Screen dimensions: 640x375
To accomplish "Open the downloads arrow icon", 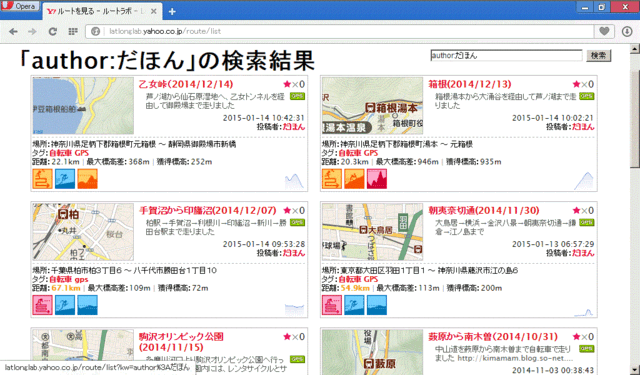I will click(x=627, y=31).
